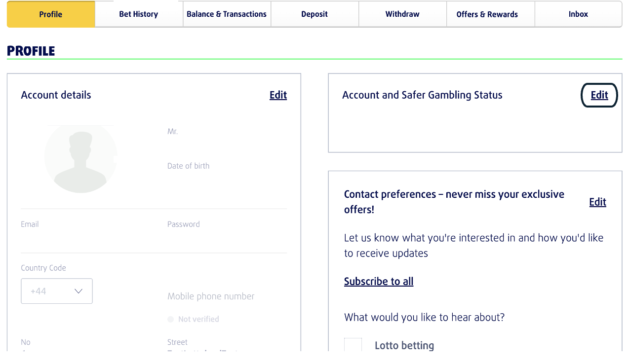The image size is (629, 364).
Task: Edit the Account details section
Action: click(278, 95)
